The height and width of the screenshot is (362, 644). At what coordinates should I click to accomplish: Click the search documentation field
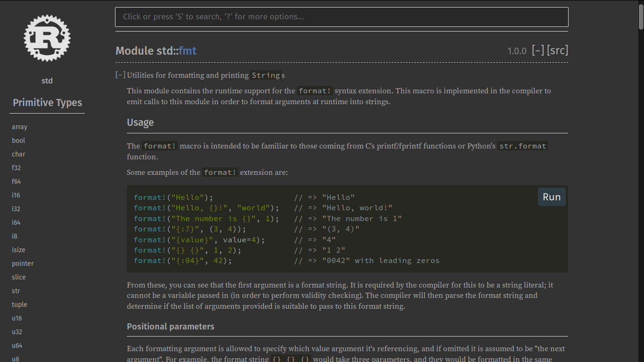(341, 17)
